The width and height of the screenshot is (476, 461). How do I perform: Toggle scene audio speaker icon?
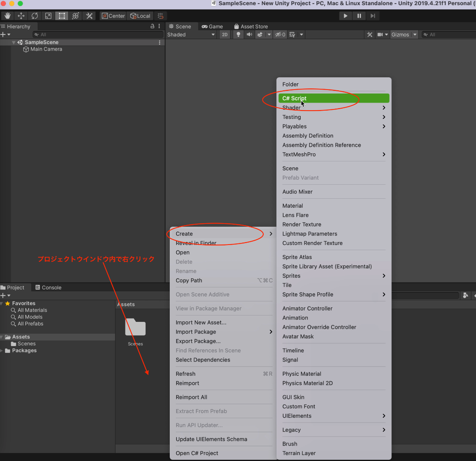(249, 34)
